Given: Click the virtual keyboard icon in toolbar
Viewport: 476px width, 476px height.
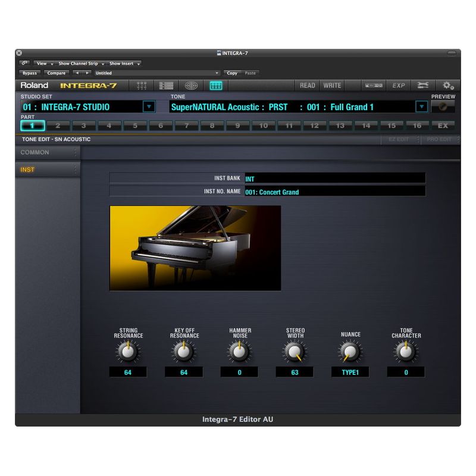Looking at the screenshot, I should pyautogui.click(x=374, y=86).
